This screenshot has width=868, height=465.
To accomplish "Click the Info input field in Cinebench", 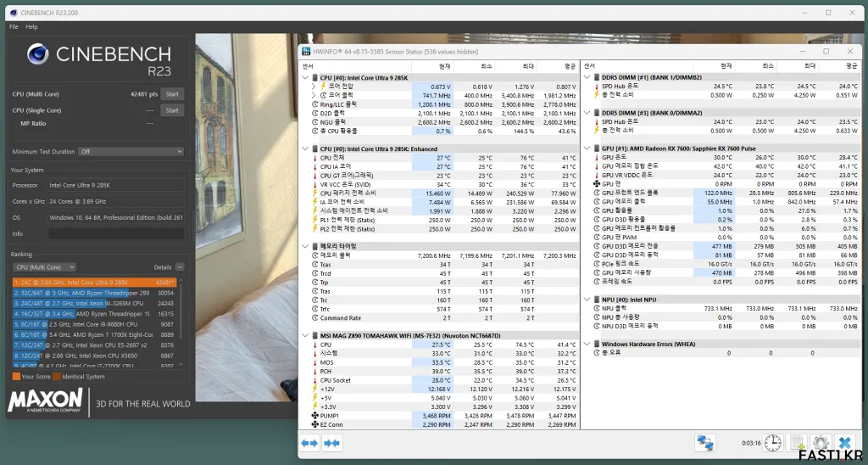I will [x=116, y=234].
